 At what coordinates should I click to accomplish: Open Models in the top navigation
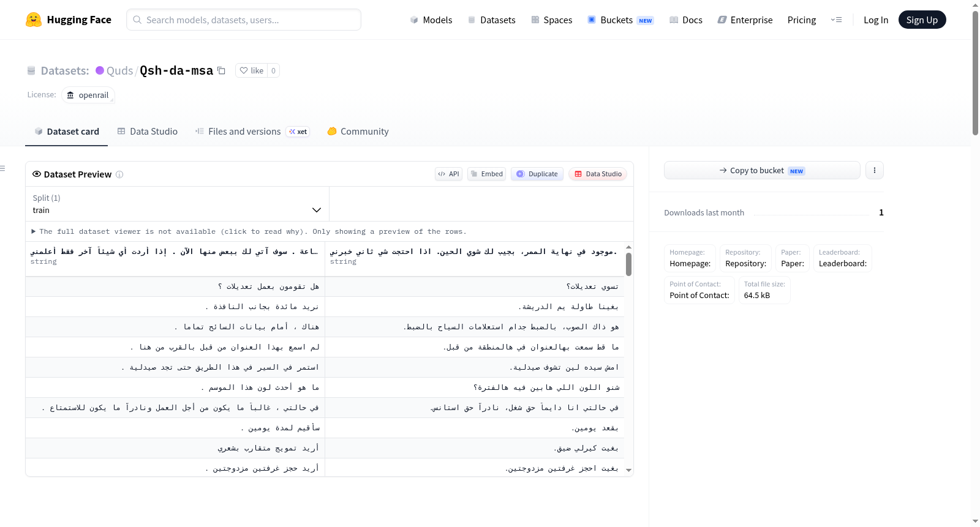(x=431, y=20)
